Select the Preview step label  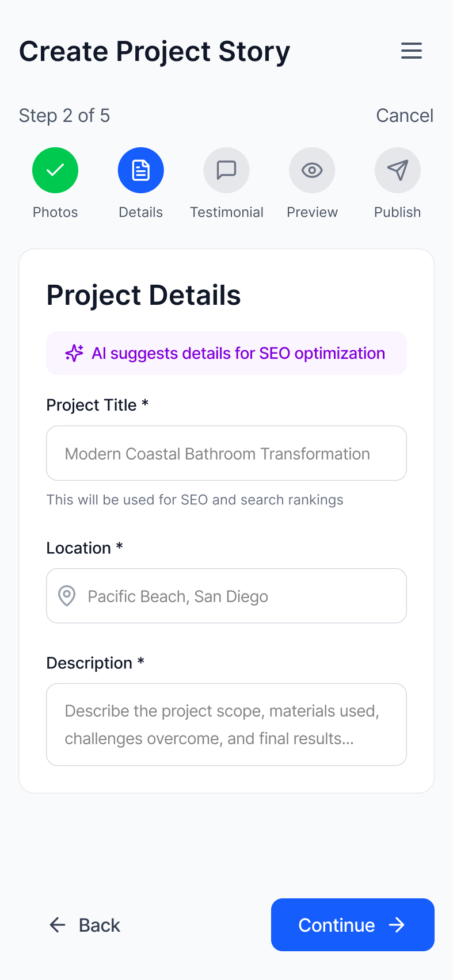pyautogui.click(x=312, y=212)
